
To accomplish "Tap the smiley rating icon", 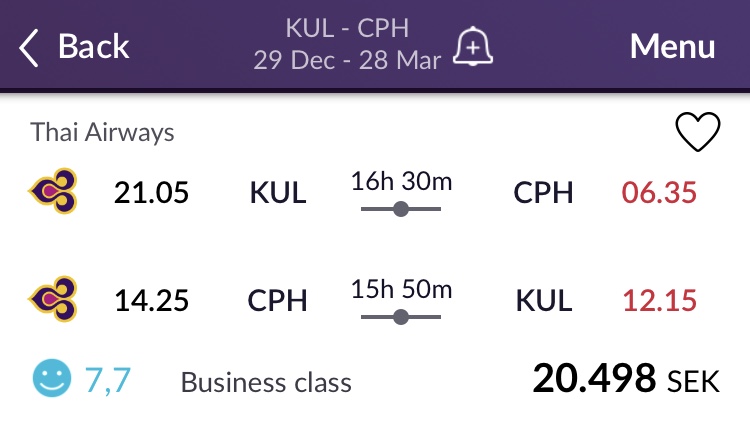I will pos(49,380).
